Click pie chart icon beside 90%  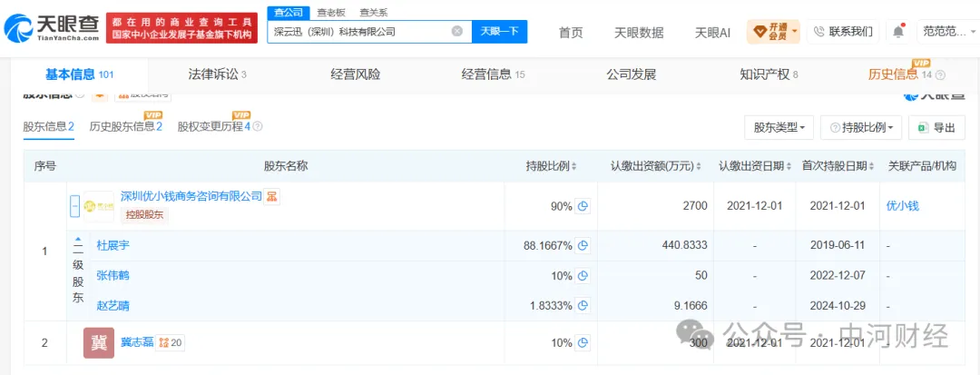coord(583,206)
